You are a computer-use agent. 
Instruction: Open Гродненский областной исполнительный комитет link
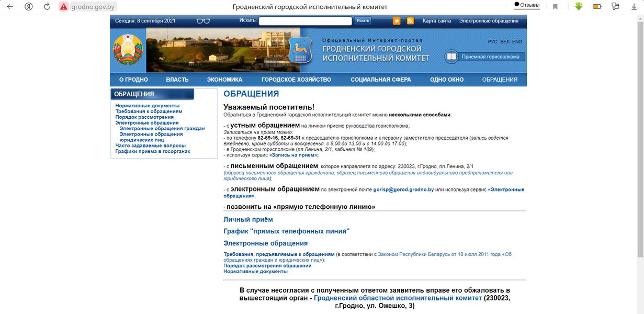coord(398,298)
